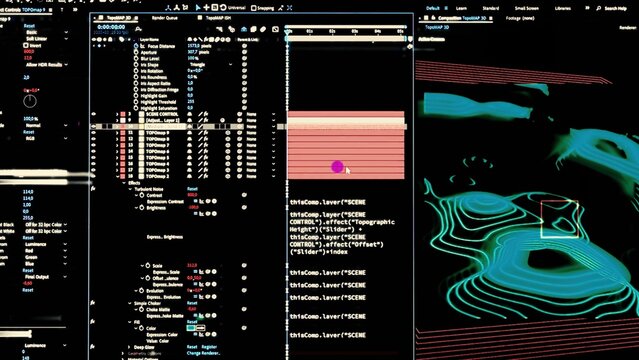
Task: Expand the SCENE CONTROL layer
Action: [x=117, y=114]
